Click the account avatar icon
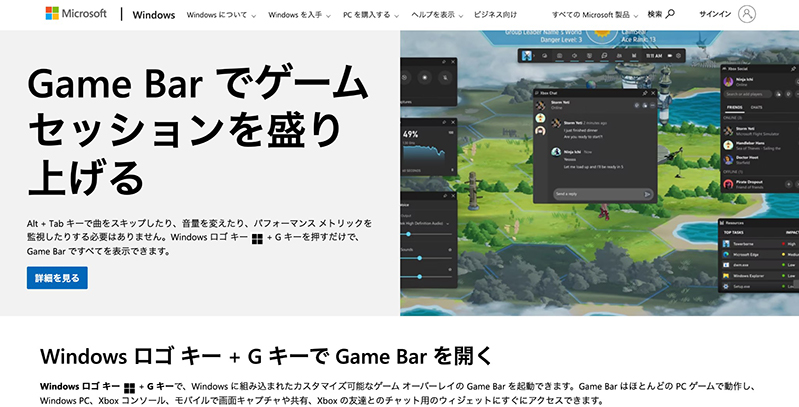 [x=747, y=14]
